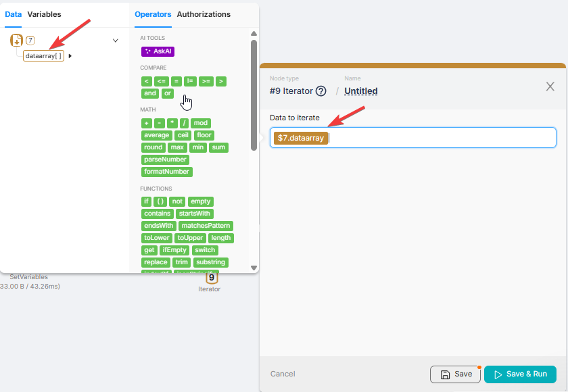Insert the 'average' math operator
The width and height of the screenshot is (568, 392).
[156, 135]
